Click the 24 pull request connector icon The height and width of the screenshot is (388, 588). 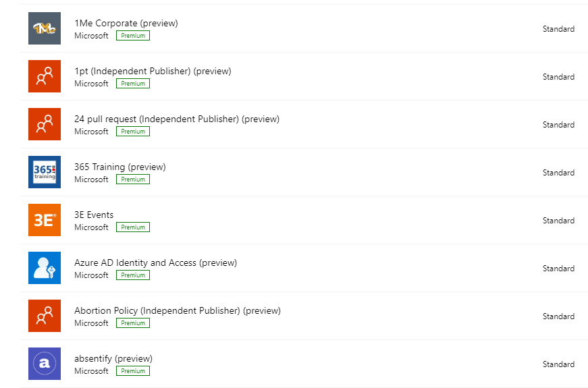click(45, 124)
